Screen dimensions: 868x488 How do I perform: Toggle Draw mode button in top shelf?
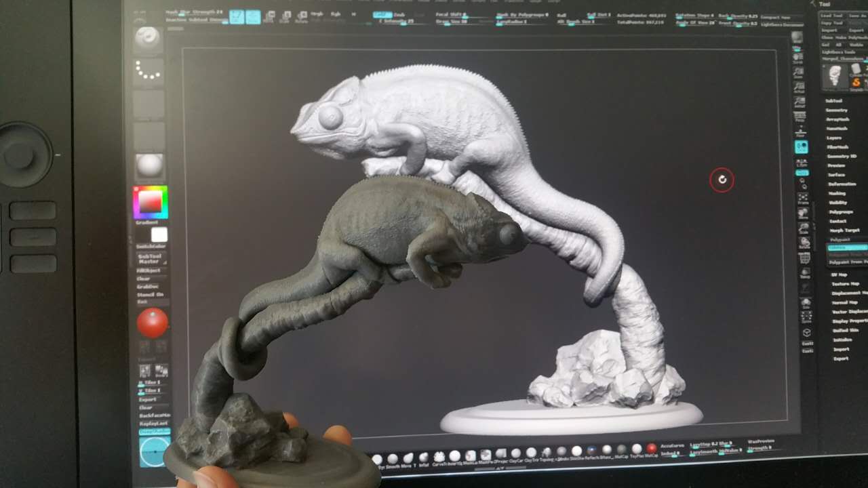pos(253,16)
